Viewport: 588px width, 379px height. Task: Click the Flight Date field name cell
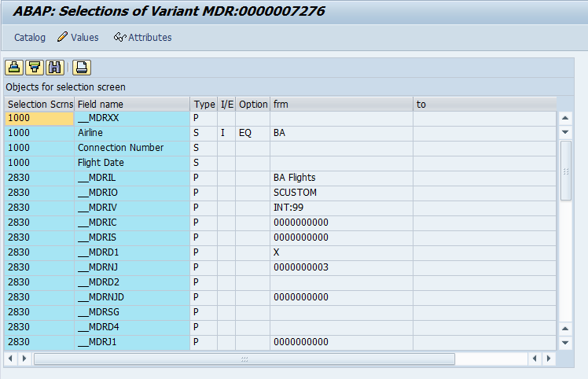132,164
